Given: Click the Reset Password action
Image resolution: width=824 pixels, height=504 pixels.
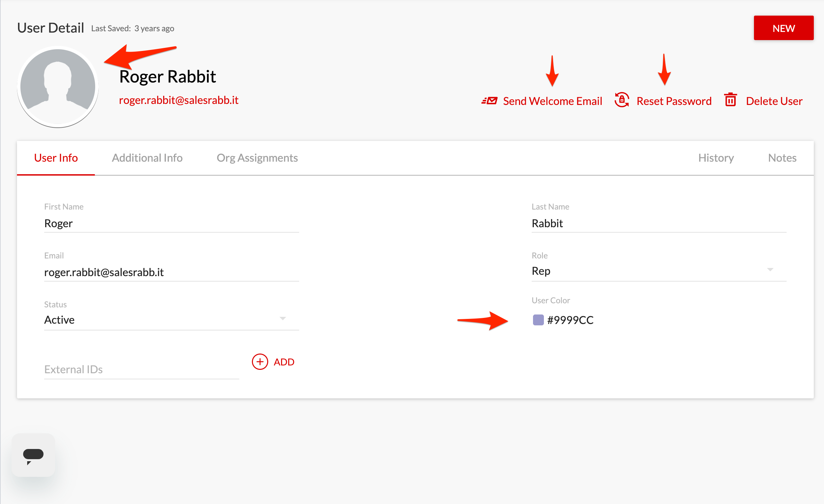Looking at the screenshot, I should (x=674, y=101).
